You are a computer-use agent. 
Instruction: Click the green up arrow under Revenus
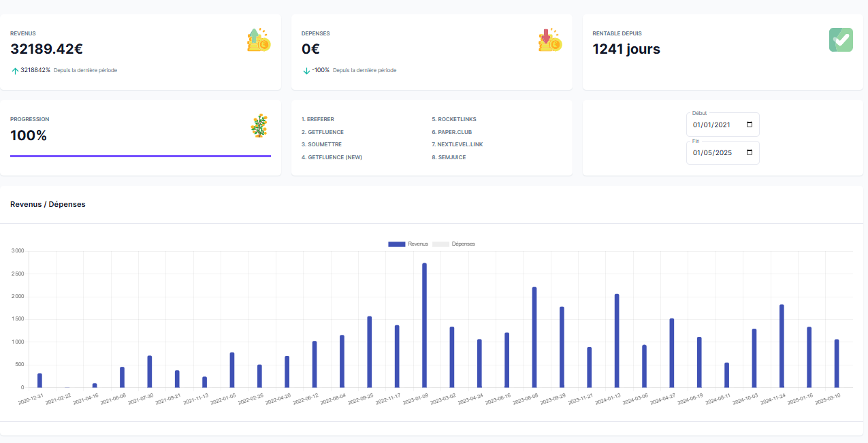coord(15,71)
